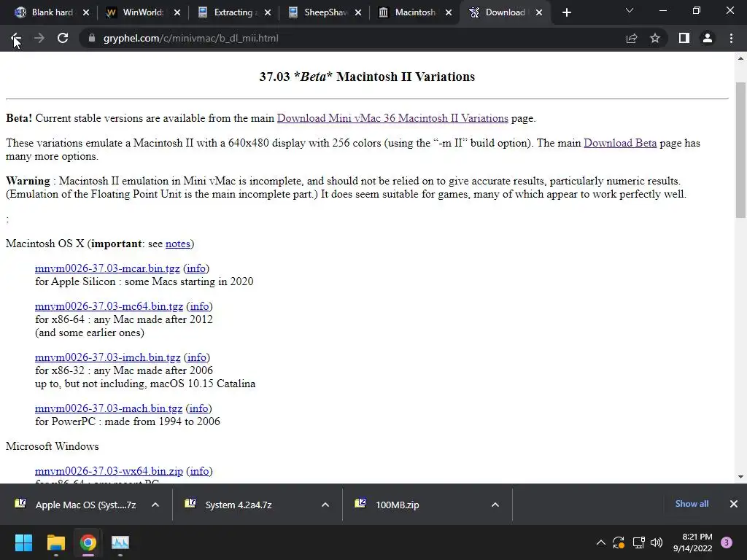
Task: Open downloaded Apple Mac OS 7z file
Action: (x=76, y=505)
